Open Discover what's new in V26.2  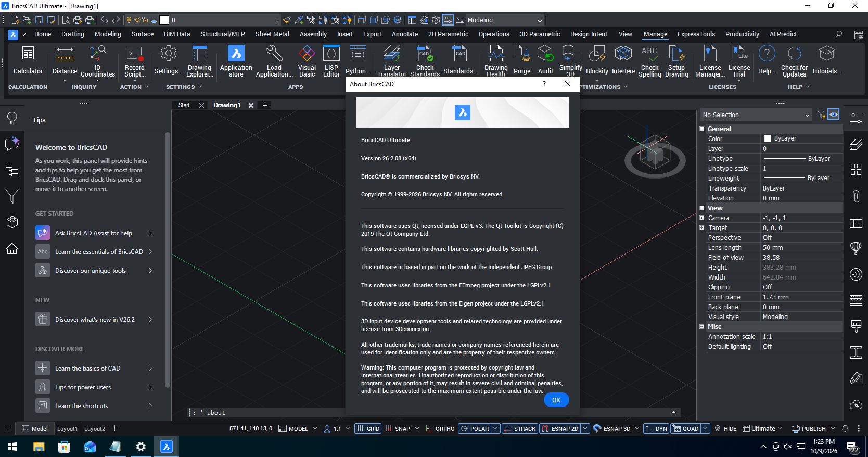94,320
